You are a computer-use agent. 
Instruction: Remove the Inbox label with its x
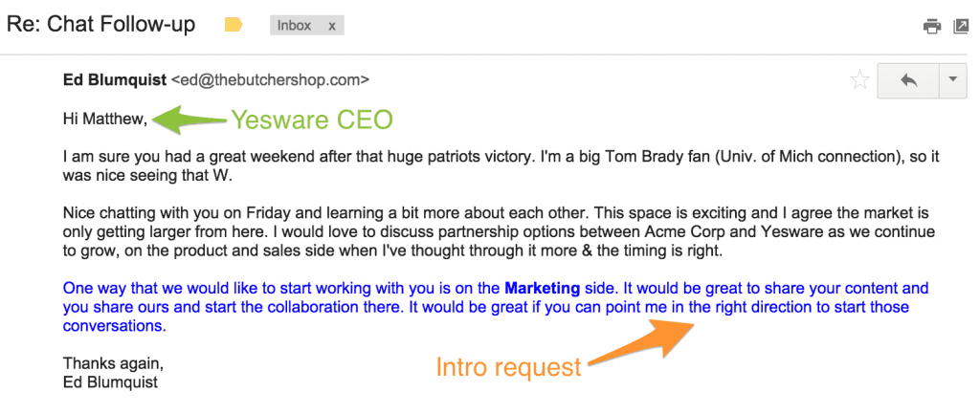[x=332, y=26]
